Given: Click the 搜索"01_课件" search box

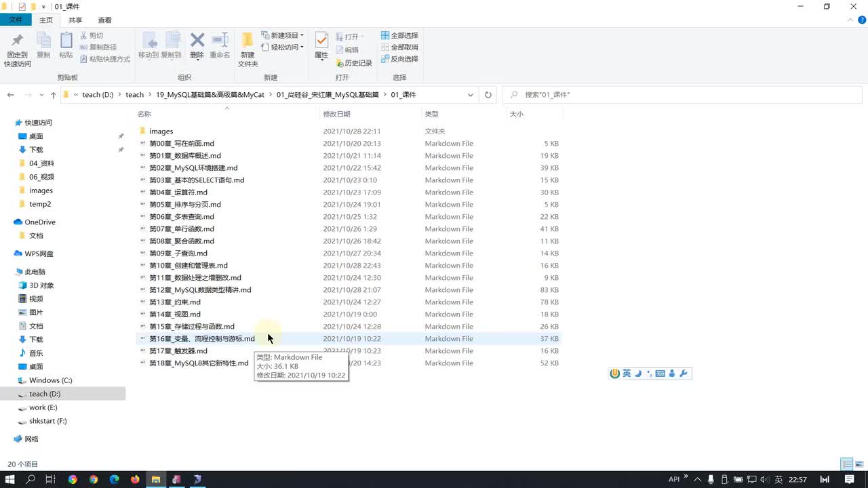Looking at the screenshot, I should pos(683,95).
